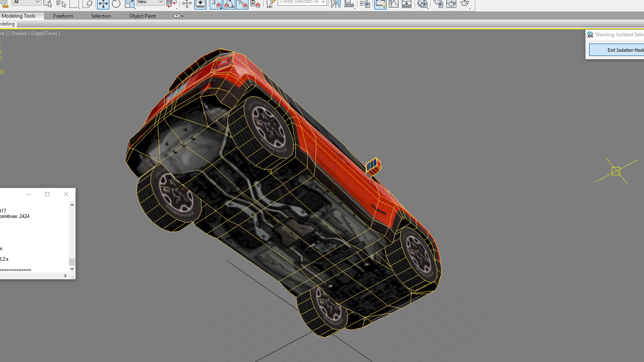
Task: Click Shaded + Edged Faces viewport label
Action: 34,33
